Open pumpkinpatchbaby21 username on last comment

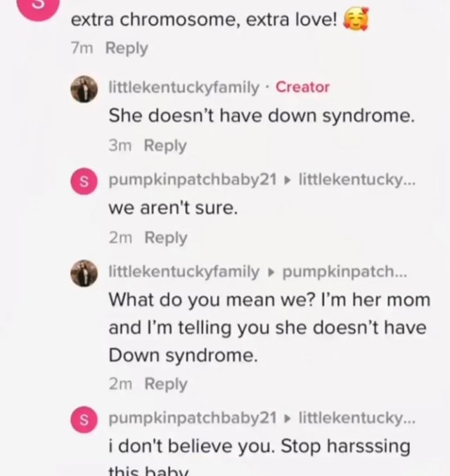(x=193, y=418)
